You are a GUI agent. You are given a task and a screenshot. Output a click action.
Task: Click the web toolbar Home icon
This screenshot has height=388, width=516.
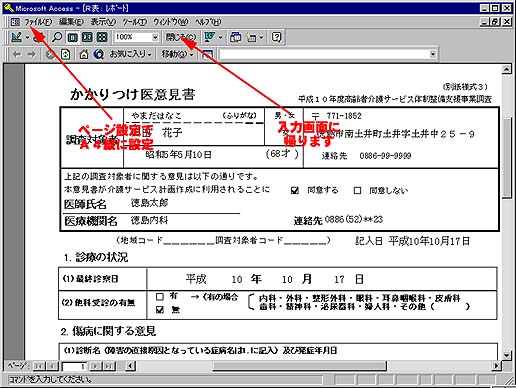click(84, 54)
